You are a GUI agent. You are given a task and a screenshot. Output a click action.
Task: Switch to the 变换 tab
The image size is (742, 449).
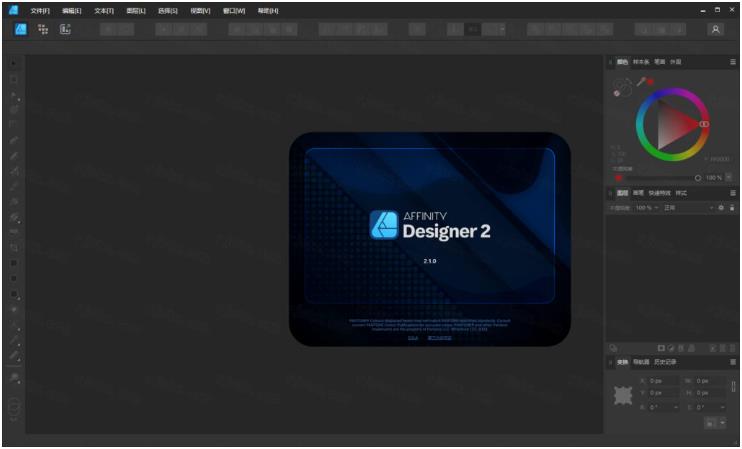click(622, 362)
